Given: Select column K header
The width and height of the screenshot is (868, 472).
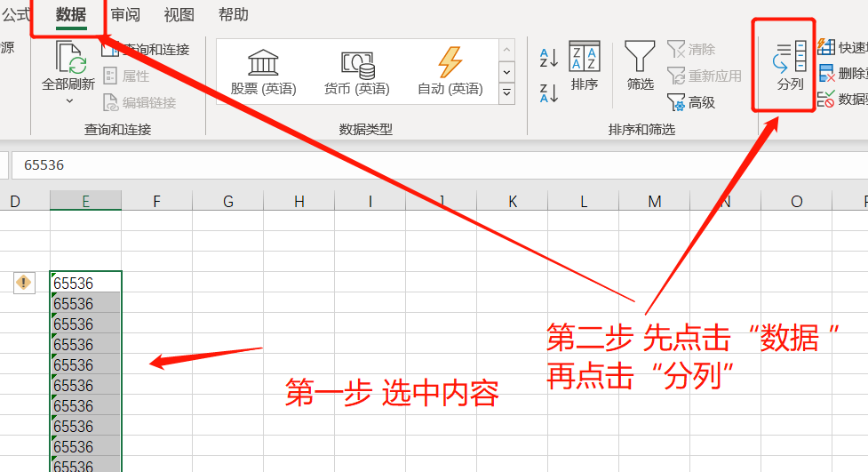Looking at the screenshot, I should click(x=512, y=201).
